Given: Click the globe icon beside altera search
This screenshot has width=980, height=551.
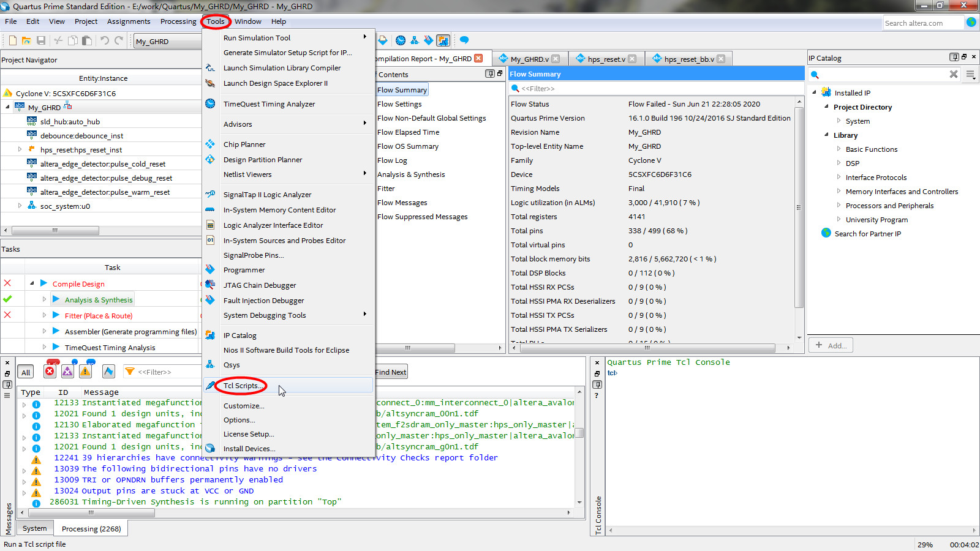Looking at the screenshot, I should (x=971, y=22).
